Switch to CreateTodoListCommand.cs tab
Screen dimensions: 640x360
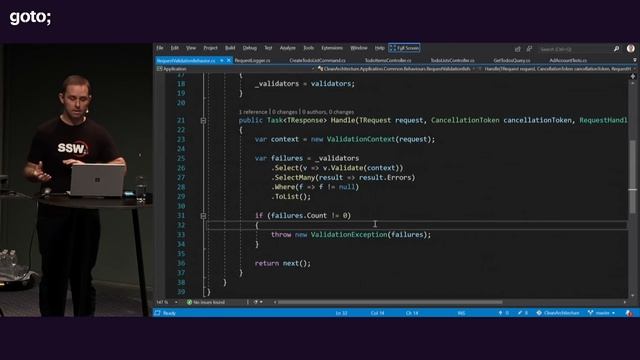(317, 60)
